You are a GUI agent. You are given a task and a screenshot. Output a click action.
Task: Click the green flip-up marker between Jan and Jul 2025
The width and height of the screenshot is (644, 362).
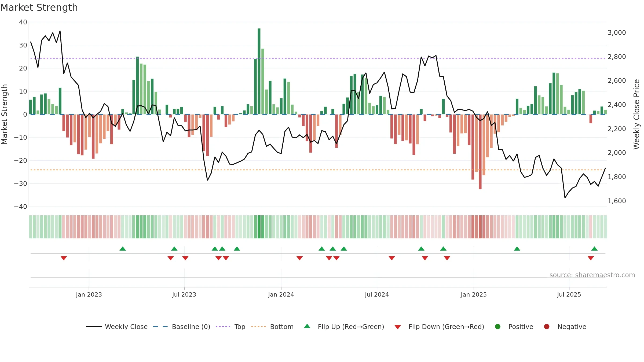[x=517, y=249]
